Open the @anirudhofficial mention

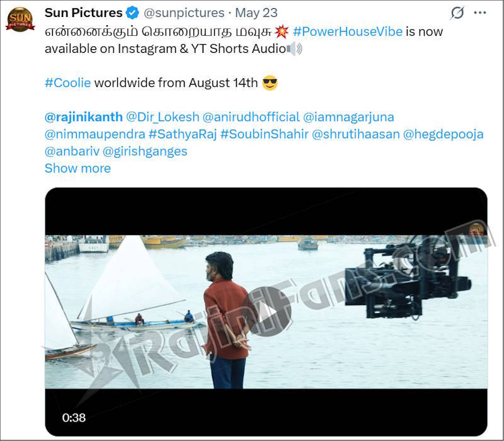point(251,117)
